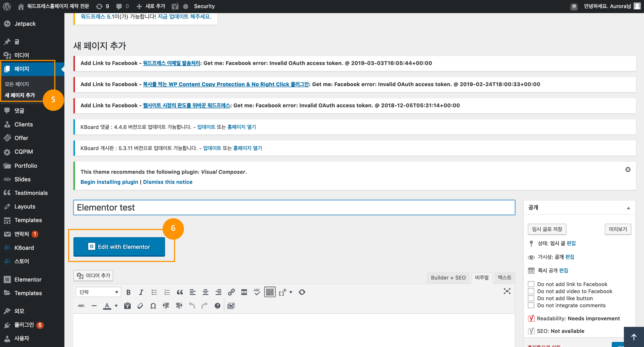The width and height of the screenshot is (644, 347).
Task: Click the Bold formatting icon
Action: pos(128,292)
